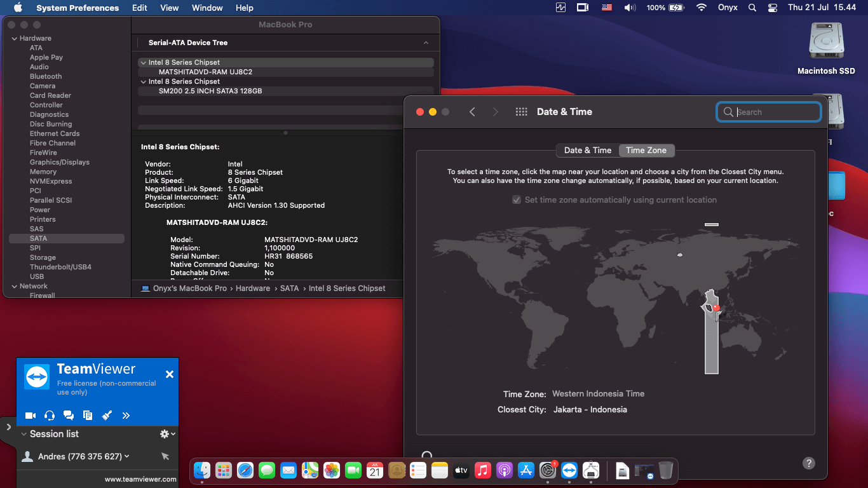Expand TeamViewer session list settings gear dropdown
The image size is (868, 488).
(167, 434)
